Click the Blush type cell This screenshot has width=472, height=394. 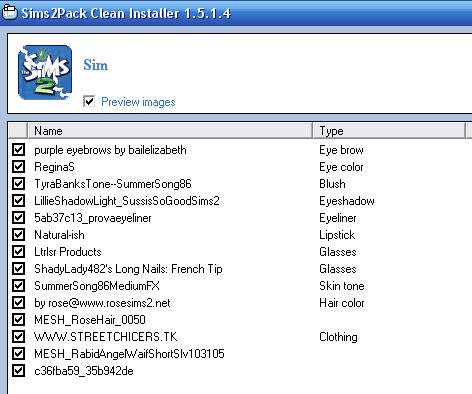click(332, 184)
